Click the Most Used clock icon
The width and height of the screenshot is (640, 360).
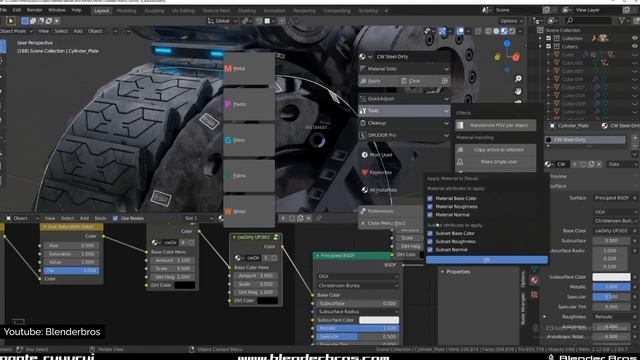tap(364, 155)
